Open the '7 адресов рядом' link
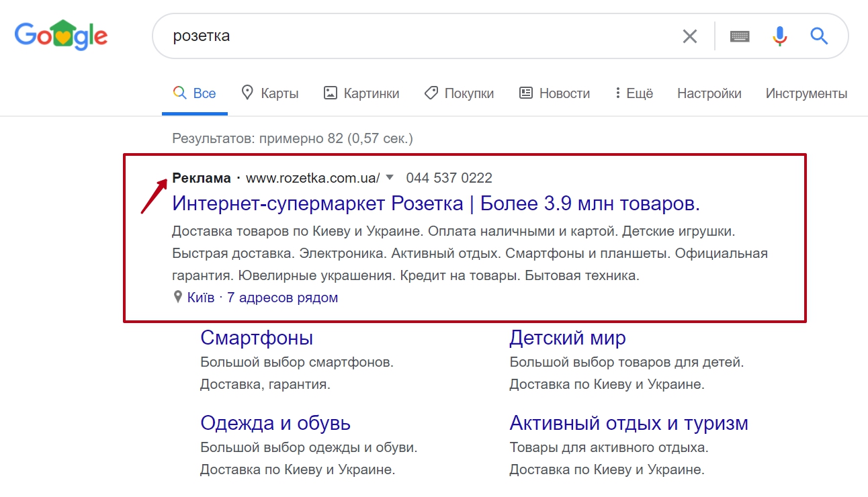The width and height of the screenshot is (868, 497). (x=282, y=298)
